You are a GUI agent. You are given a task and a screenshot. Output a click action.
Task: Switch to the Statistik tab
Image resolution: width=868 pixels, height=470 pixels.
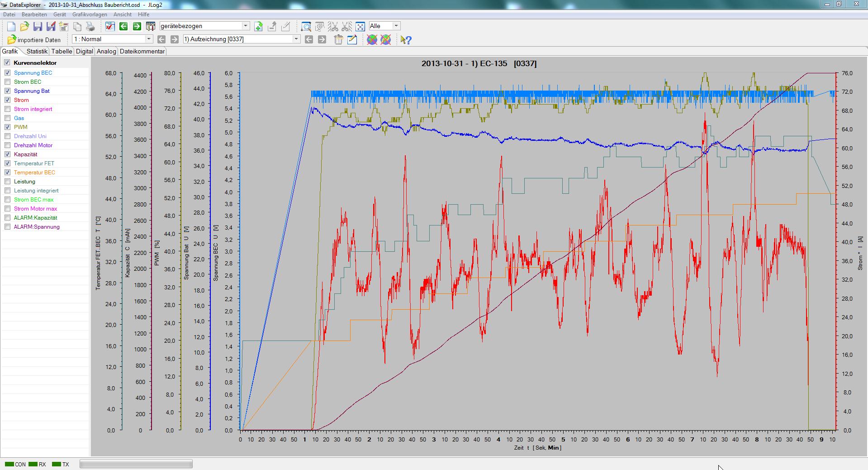37,51
